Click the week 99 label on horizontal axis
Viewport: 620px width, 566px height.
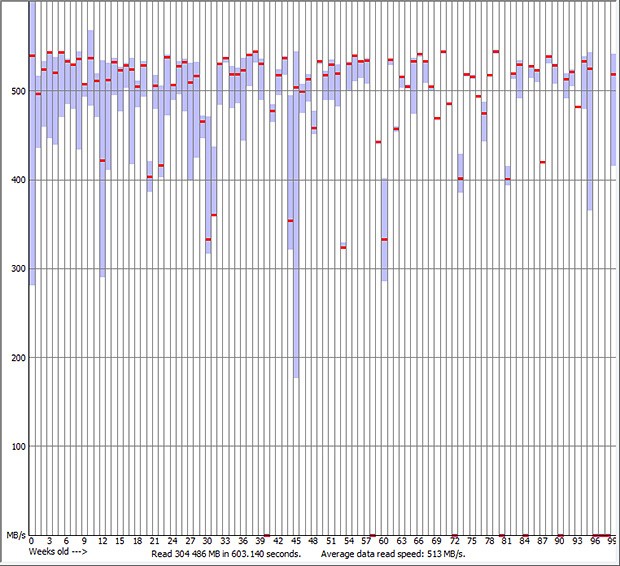coord(612,541)
